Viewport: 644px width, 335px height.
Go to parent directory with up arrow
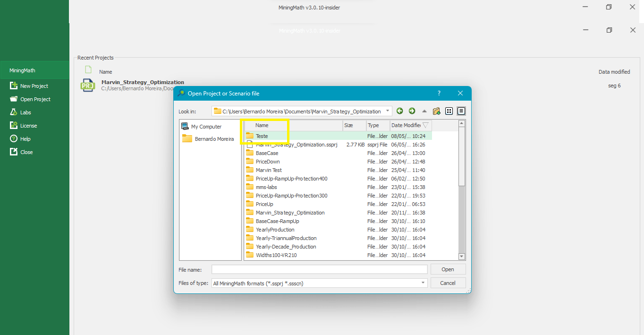pyautogui.click(x=424, y=111)
